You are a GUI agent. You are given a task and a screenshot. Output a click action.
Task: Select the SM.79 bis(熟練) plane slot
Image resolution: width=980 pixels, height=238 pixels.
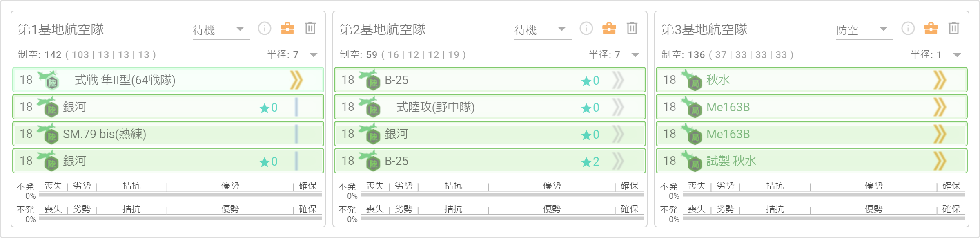point(168,134)
